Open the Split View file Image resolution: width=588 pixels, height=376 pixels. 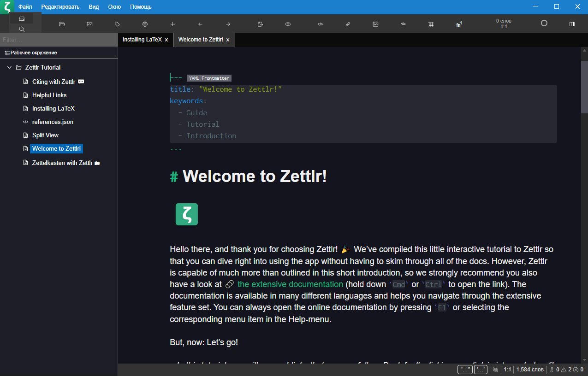(45, 135)
